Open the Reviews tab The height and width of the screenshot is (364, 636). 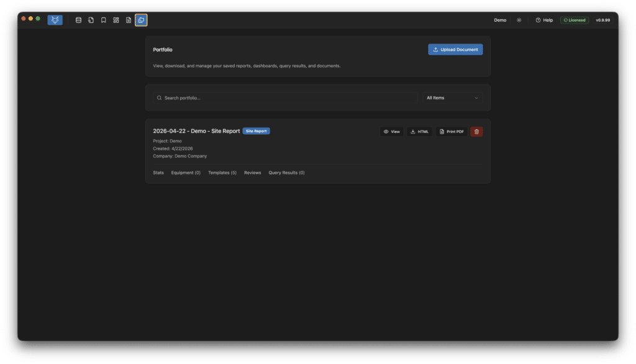[x=252, y=173]
